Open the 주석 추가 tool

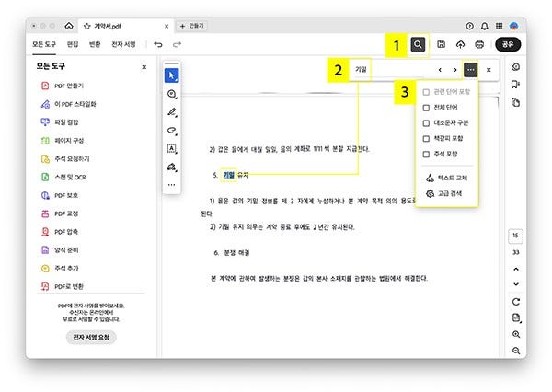pos(60,269)
